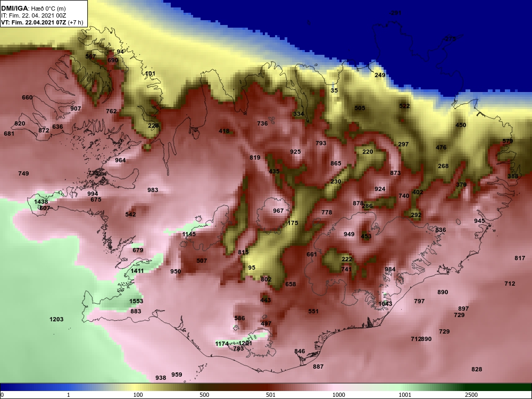Viewport: 532px width, 399px height.
Task: Click the map value 175
Action: point(293,223)
